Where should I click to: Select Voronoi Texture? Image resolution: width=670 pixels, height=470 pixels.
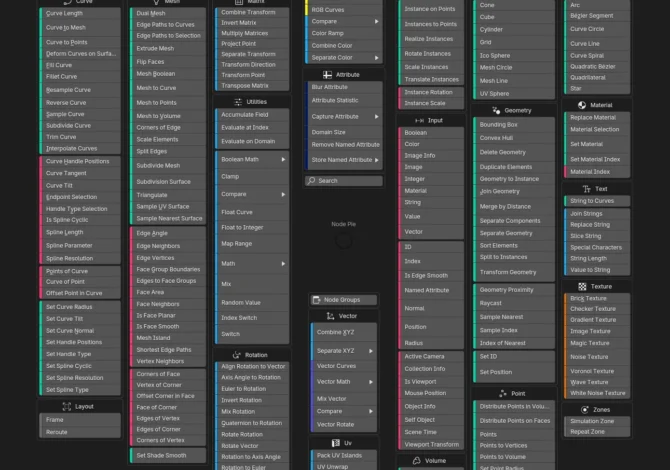tap(597, 371)
